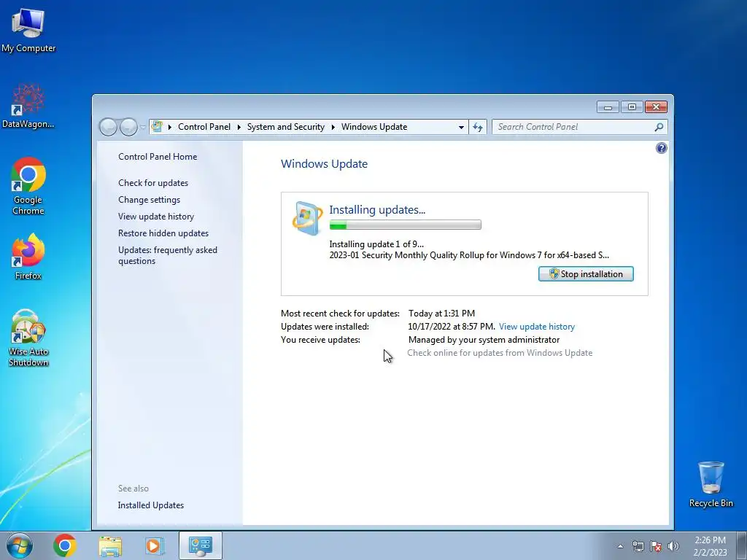Select Check for updates in the sidebar
Viewport: 747px width, 560px height.
coord(153,183)
